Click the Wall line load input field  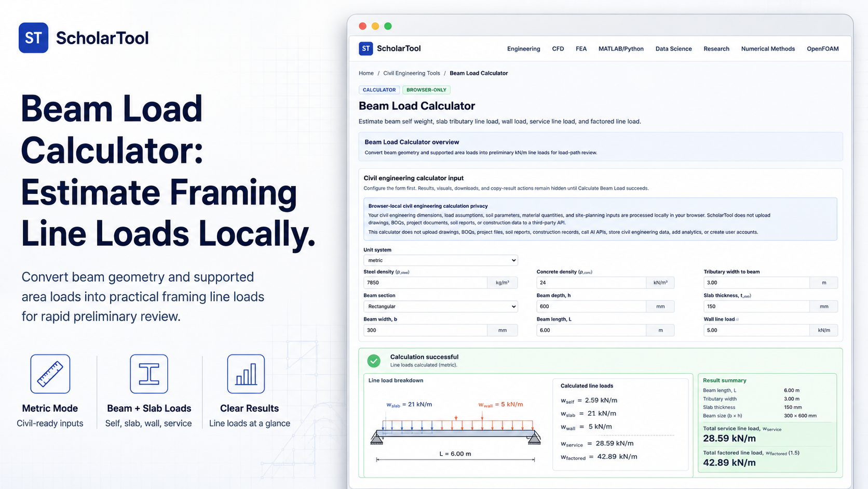pos(756,330)
